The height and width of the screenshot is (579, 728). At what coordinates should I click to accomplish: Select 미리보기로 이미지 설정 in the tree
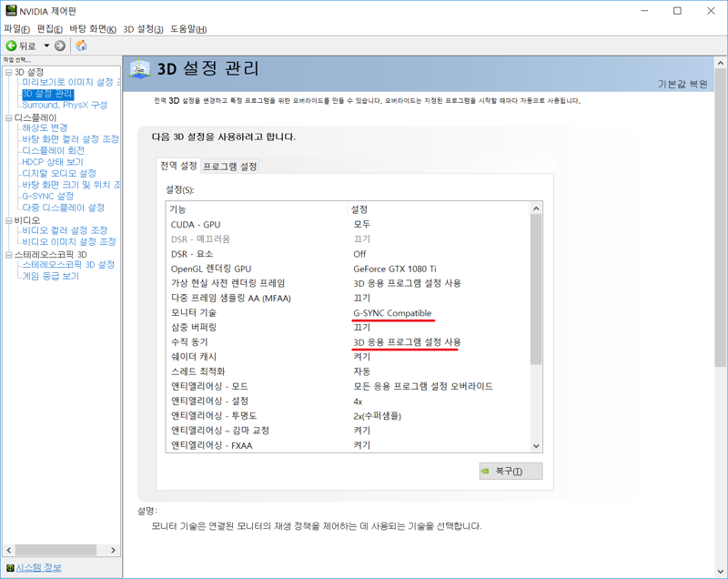point(71,82)
